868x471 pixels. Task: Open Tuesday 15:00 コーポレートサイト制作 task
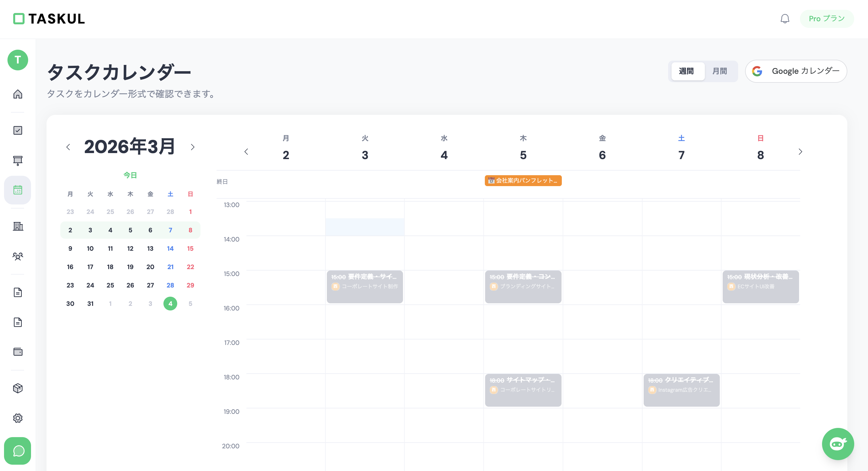[x=364, y=287]
